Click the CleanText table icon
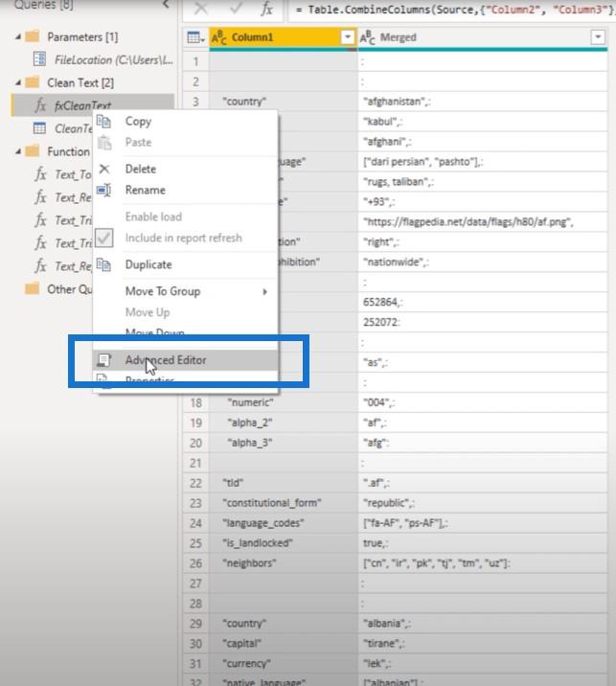The width and height of the screenshot is (616, 686). pos(40,128)
